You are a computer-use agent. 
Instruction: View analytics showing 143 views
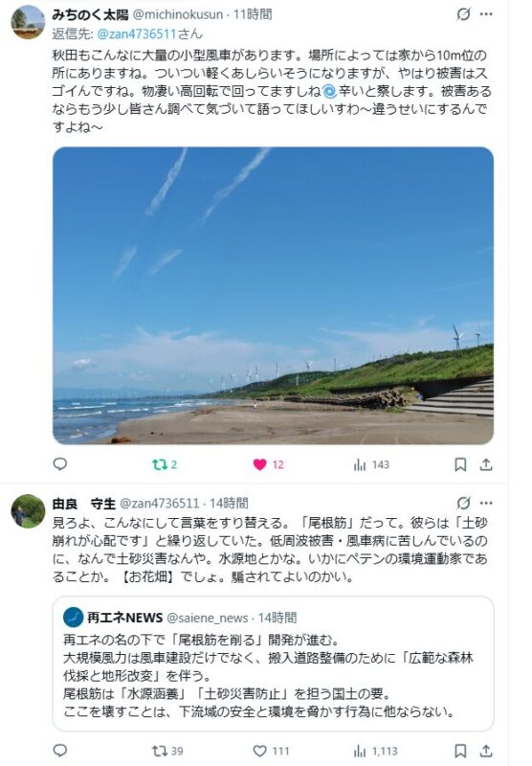tap(371, 464)
